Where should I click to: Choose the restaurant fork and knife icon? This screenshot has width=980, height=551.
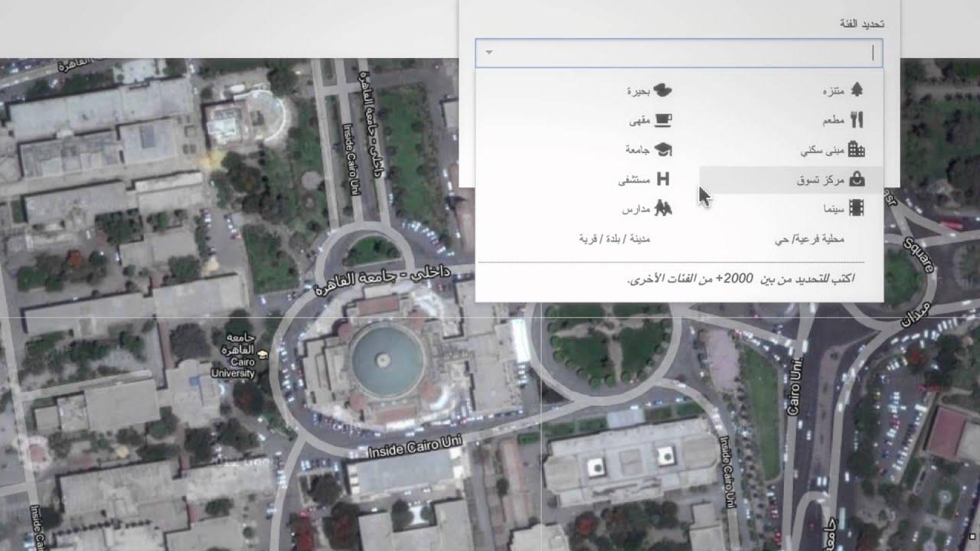click(x=857, y=120)
